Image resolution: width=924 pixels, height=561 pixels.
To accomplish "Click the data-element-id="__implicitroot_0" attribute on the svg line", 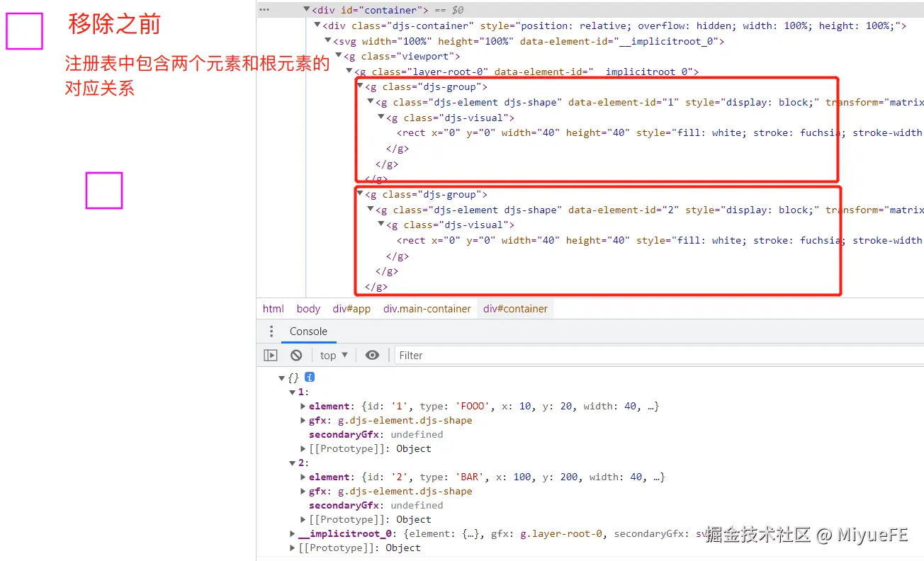I will pyautogui.click(x=619, y=41).
